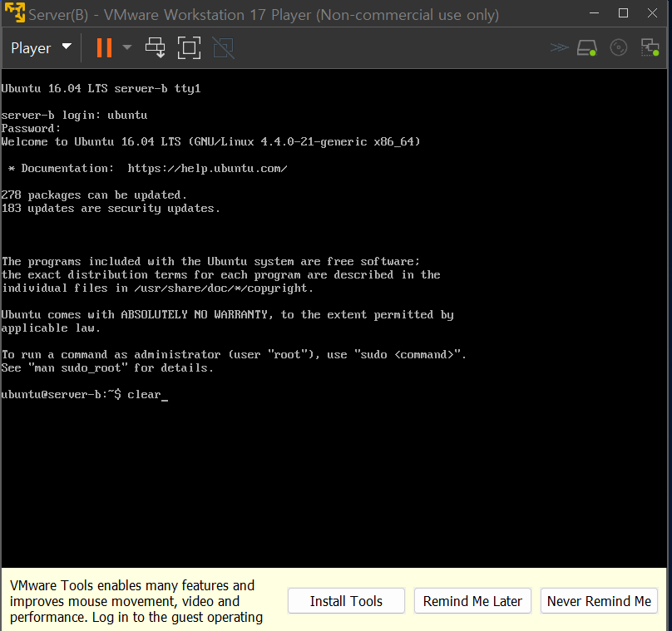
Task: Click '278 packages can be updated.' line
Action: (94, 195)
